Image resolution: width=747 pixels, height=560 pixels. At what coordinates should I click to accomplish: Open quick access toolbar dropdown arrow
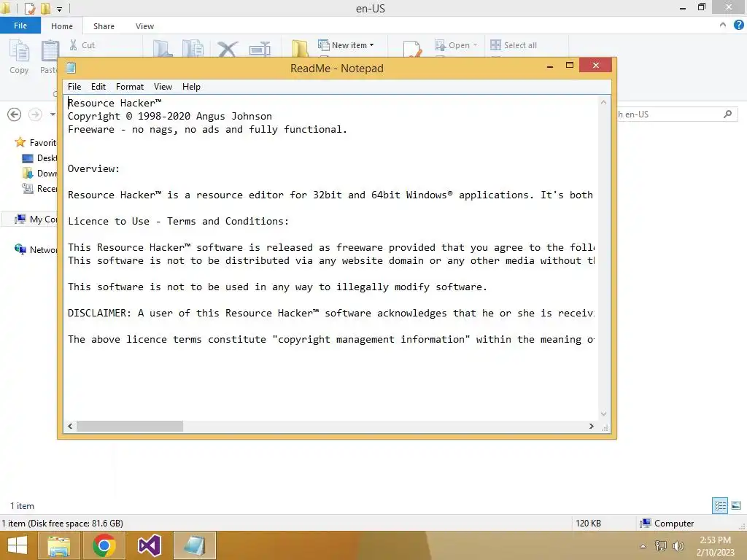[x=59, y=9]
